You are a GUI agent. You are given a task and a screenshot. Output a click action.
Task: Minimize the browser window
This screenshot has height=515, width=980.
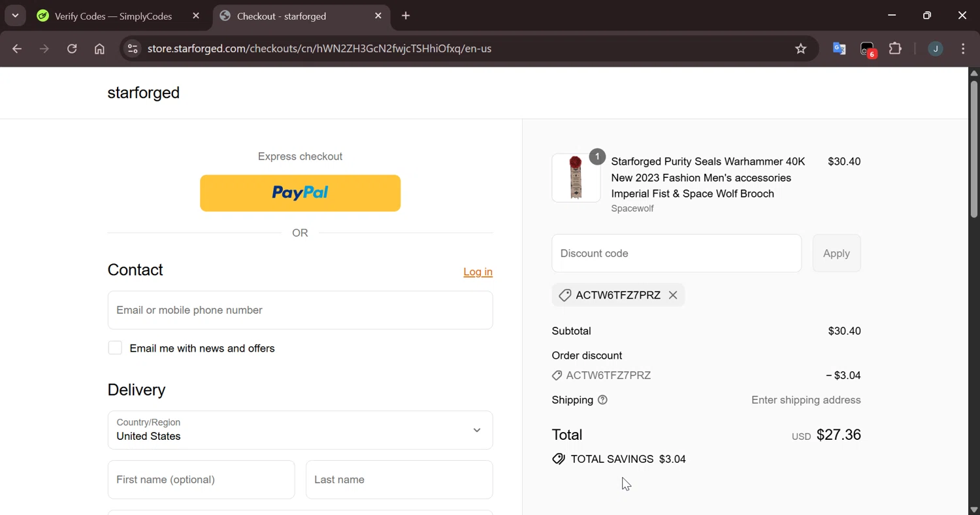click(x=892, y=15)
